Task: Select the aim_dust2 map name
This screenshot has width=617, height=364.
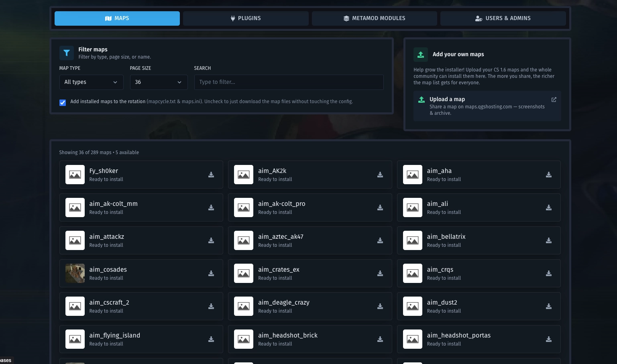Action: tap(442, 302)
